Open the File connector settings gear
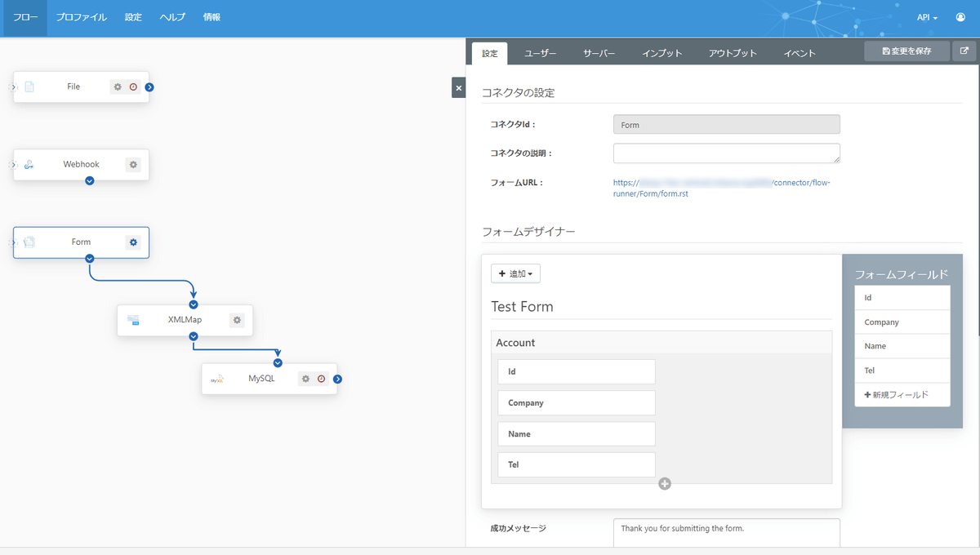The height and width of the screenshot is (555, 980). point(118,87)
